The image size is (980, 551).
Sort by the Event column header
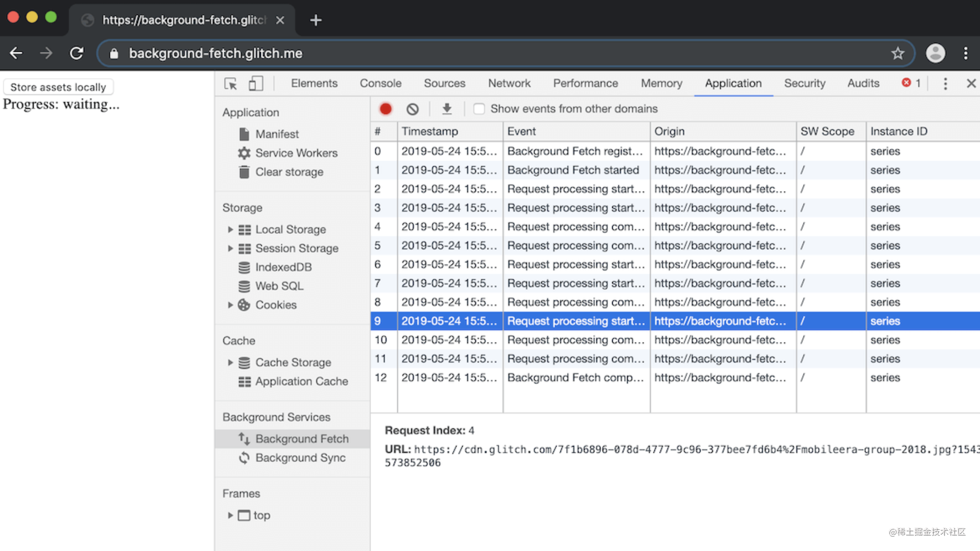click(x=576, y=131)
